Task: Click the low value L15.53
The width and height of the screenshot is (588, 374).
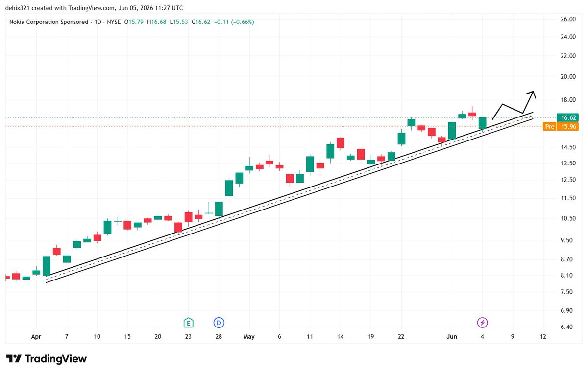Action: (178, 22)
